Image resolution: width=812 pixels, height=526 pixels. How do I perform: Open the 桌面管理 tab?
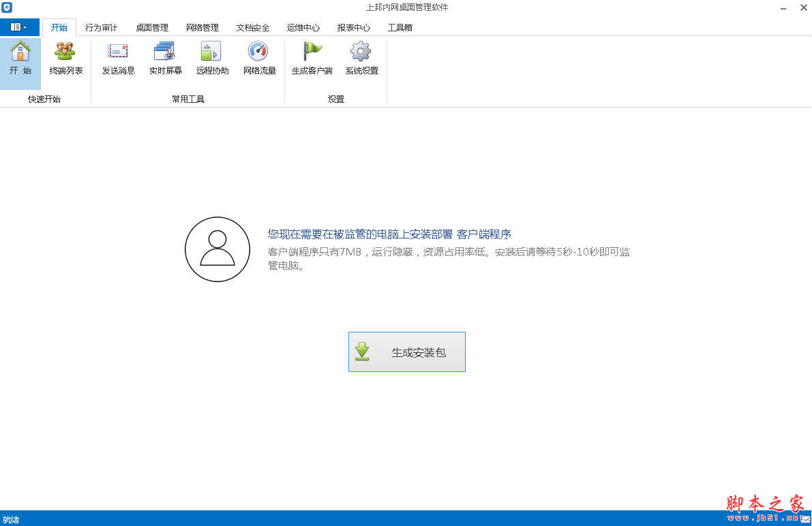151,27
